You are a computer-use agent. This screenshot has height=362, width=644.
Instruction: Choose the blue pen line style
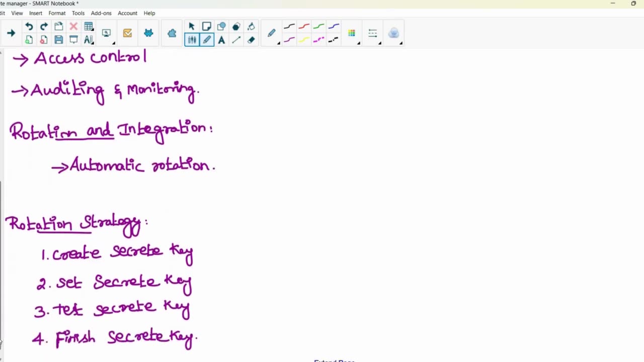(x=333, y=27)
